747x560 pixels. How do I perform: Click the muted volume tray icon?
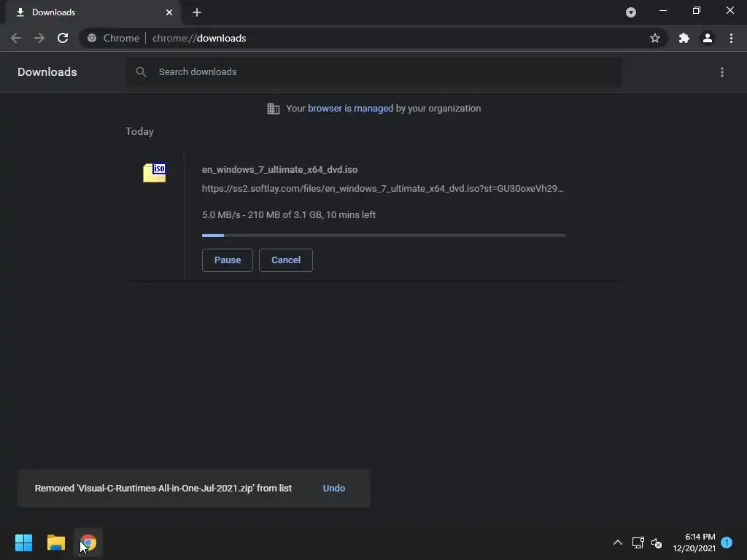click(657, 542)
